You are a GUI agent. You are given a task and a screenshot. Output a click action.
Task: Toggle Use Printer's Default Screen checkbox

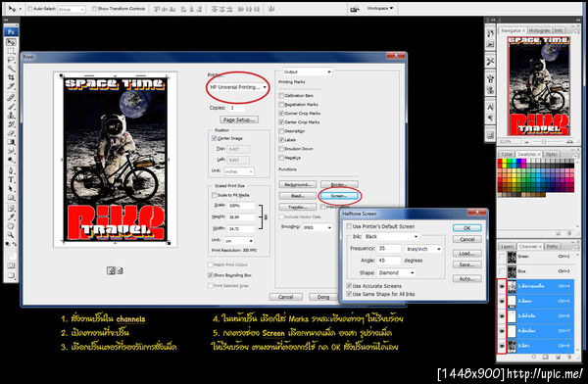click(x=349, y=226)
